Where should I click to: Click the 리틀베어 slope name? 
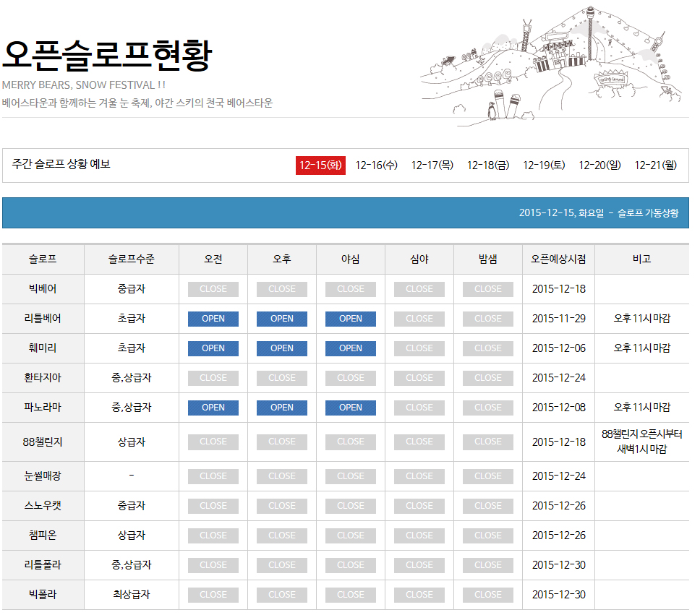pos(43,318)
